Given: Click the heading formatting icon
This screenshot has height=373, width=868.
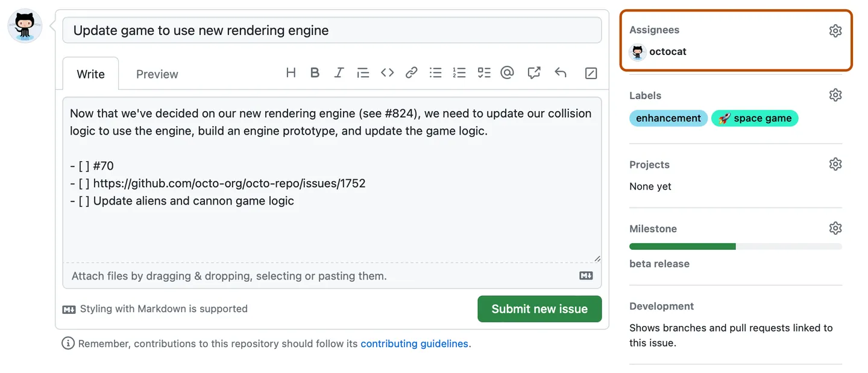Looking at the screenshot, I should pos(291,73).
